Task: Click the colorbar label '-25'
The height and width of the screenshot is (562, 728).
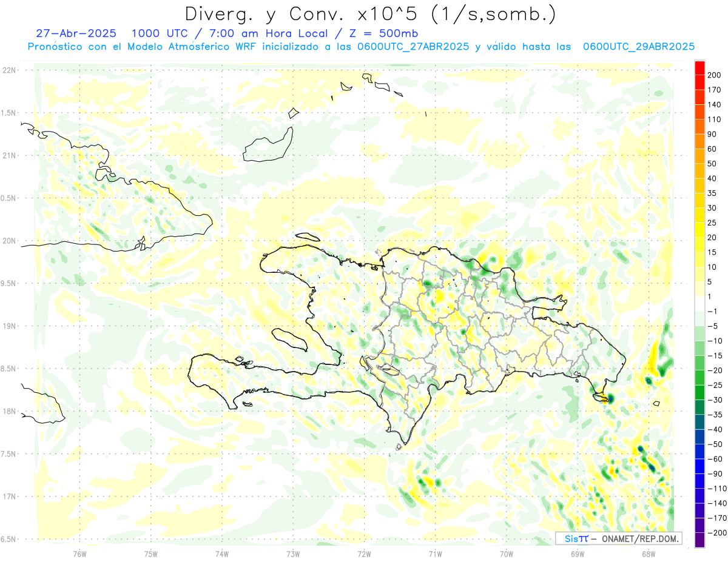Action: pyautogui.click(x=714, y=386)
